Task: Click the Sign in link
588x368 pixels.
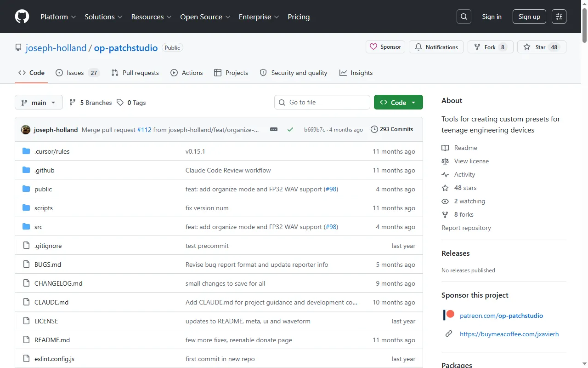Action: 492,17
